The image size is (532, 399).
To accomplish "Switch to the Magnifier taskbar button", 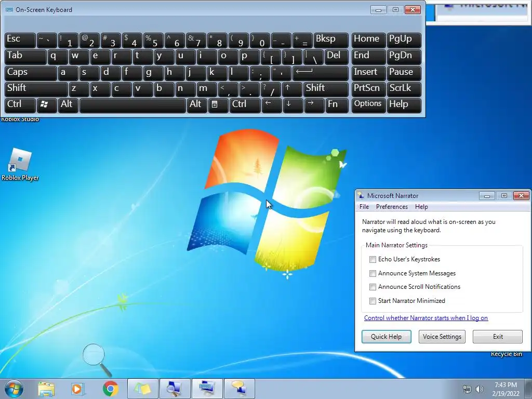I will coord(175,389).
